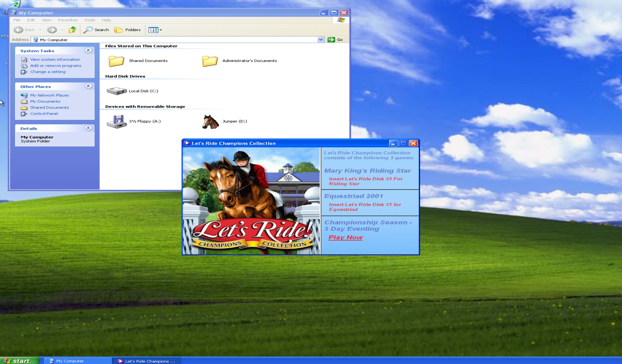Click Add or remove programs link
This screenshot has width=622, height=364.
(x=56, y=66)
